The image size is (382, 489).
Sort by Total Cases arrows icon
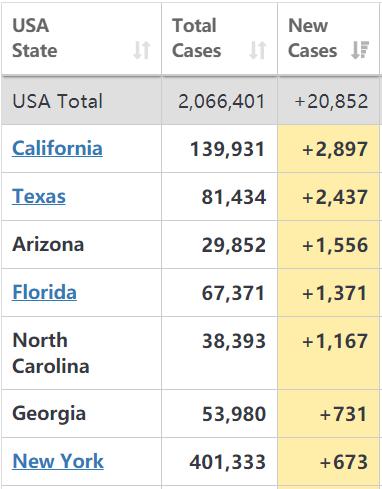pyautogui.click(x=258, y=50)
